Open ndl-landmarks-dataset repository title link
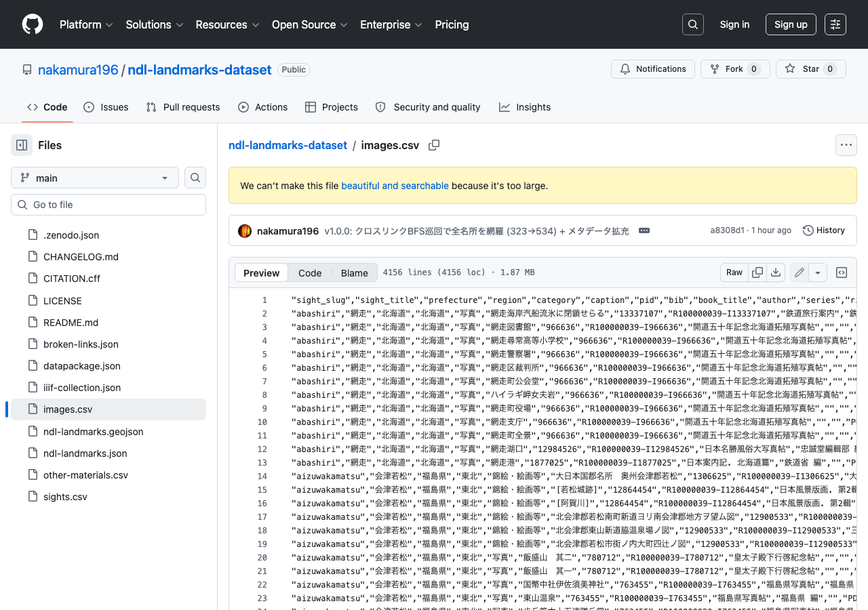Viewport: 868px width, 610px height. tap(199, 70)
